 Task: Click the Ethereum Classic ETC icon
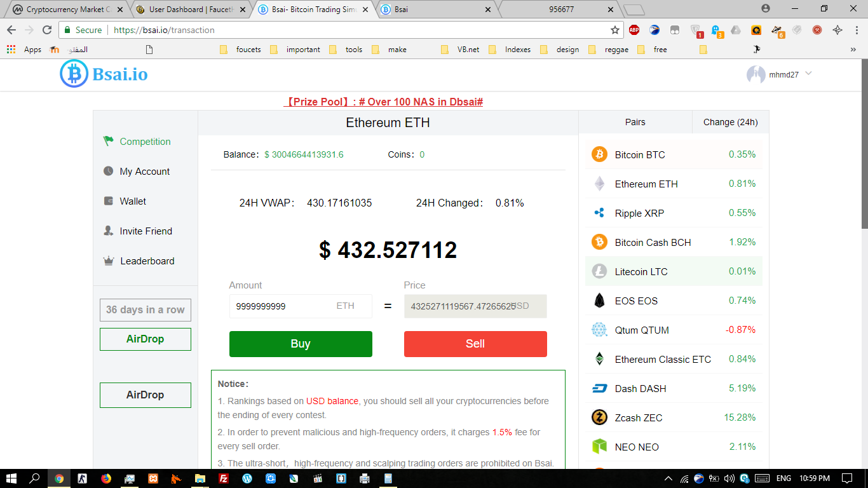(x=599, y=359)
